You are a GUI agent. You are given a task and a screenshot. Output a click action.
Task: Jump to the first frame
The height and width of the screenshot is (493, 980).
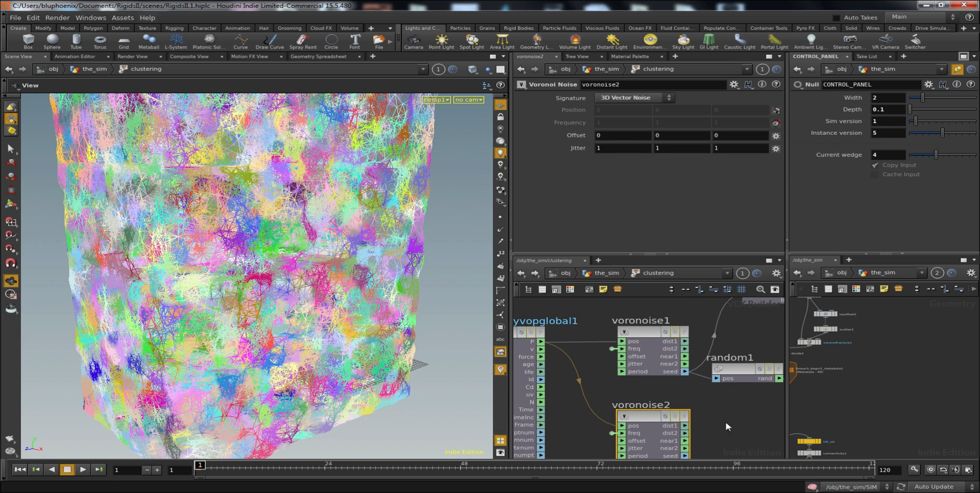tap(19, 469)
